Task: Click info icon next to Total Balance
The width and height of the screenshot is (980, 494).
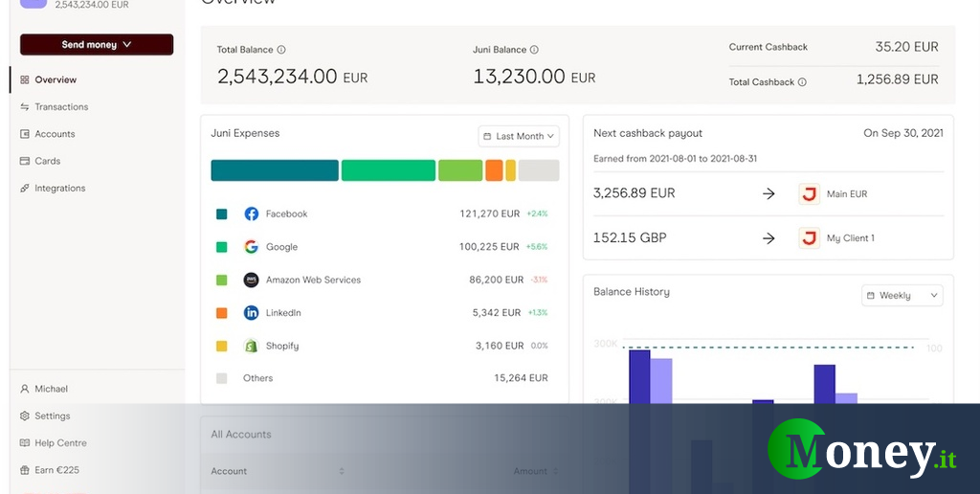Action: [x=281, y=50]
